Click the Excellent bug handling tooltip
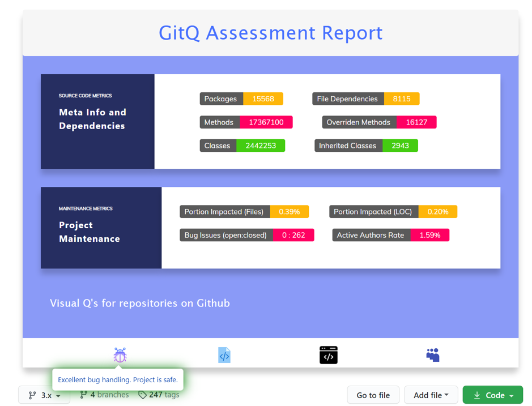This screenshot has width=532, height=406. point(118,379)
